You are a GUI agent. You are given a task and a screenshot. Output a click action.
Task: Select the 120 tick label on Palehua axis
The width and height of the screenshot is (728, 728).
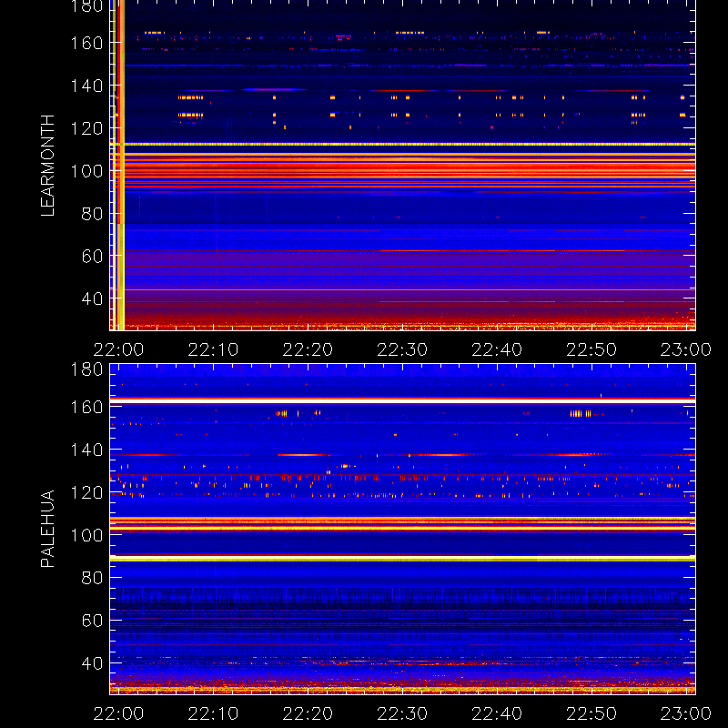[86, 492]
